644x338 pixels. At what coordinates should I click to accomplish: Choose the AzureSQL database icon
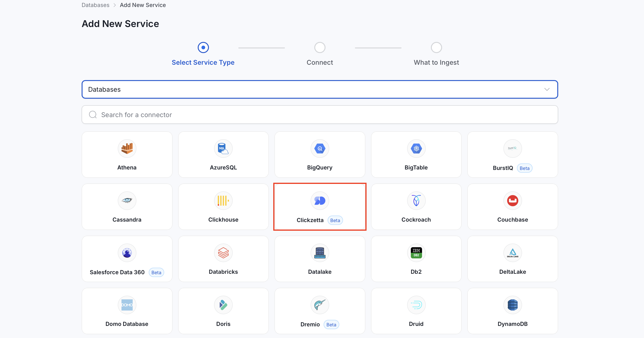[x=223, y=149]
